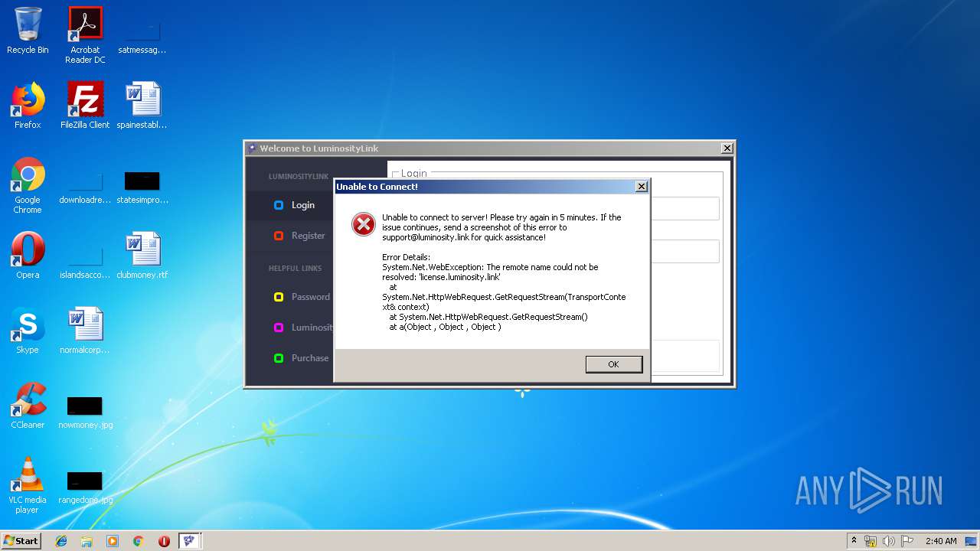Open Windows Media Player from taskbar
Screen dimensions: 980x551
113,541
